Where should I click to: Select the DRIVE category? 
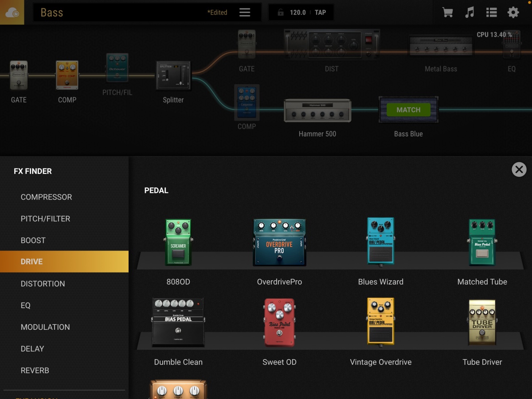(x=64, y=262)
